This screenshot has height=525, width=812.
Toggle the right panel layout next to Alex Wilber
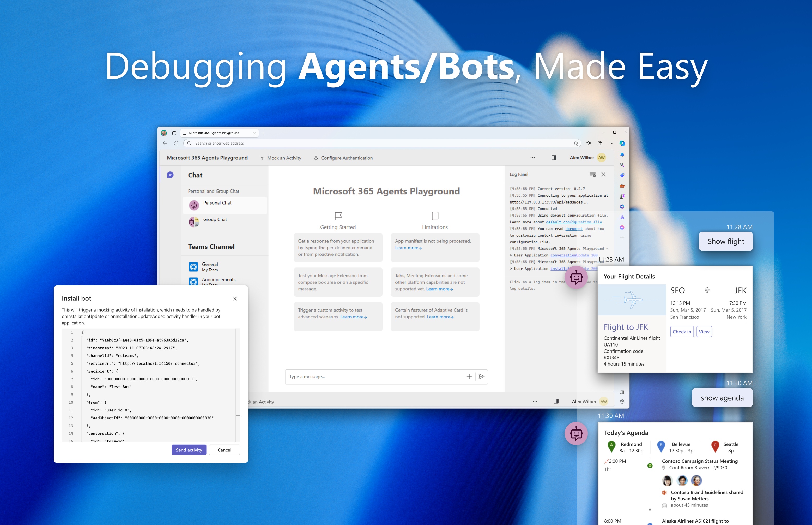[554, 158]
